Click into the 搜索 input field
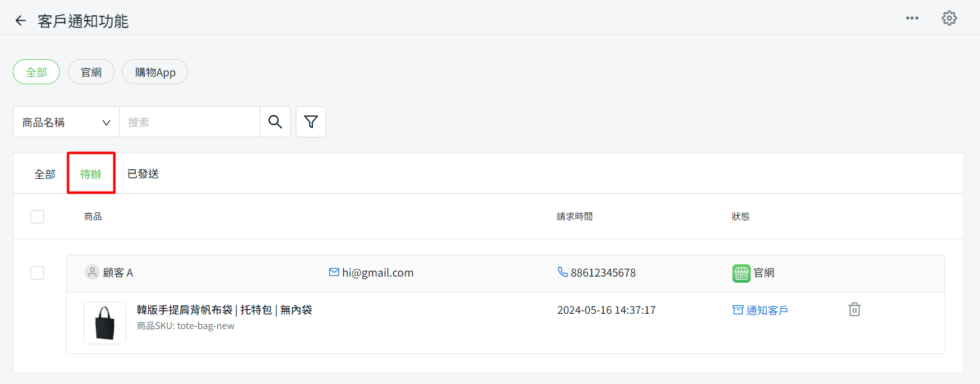This screenshot has height=384, width=980. coord(189,122)
